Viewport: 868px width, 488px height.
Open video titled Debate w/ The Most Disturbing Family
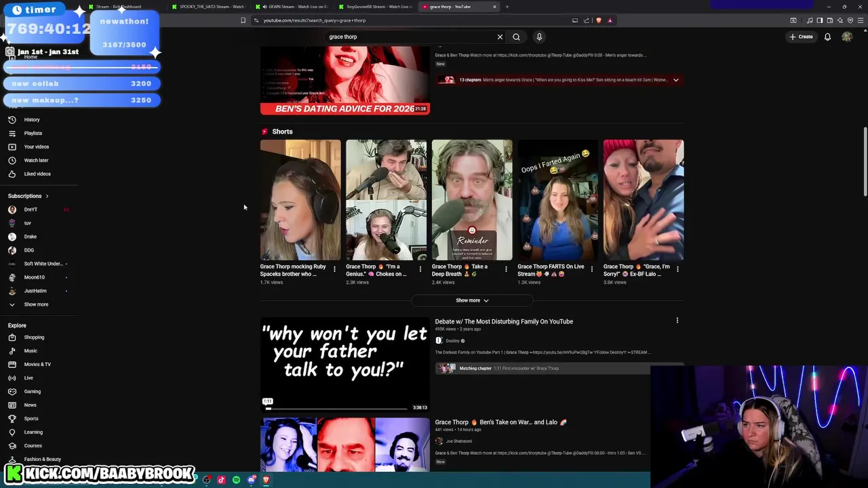(504, 321)
